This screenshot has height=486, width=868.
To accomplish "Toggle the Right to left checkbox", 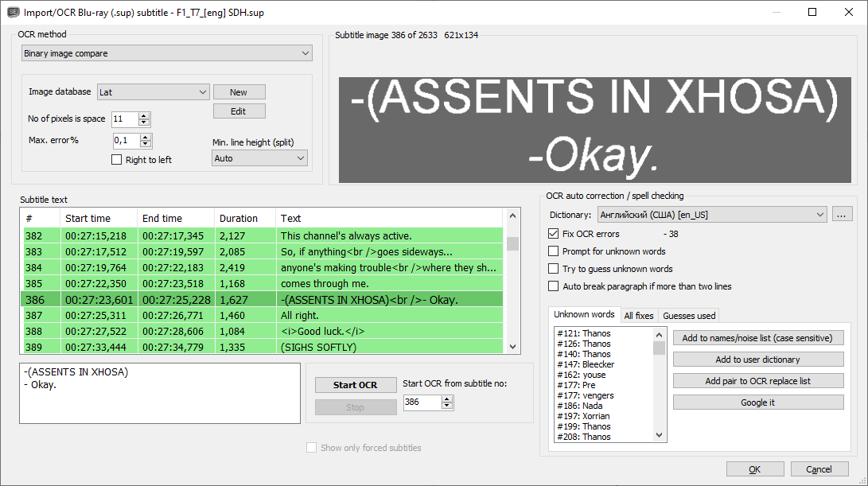I will [116, 159].
